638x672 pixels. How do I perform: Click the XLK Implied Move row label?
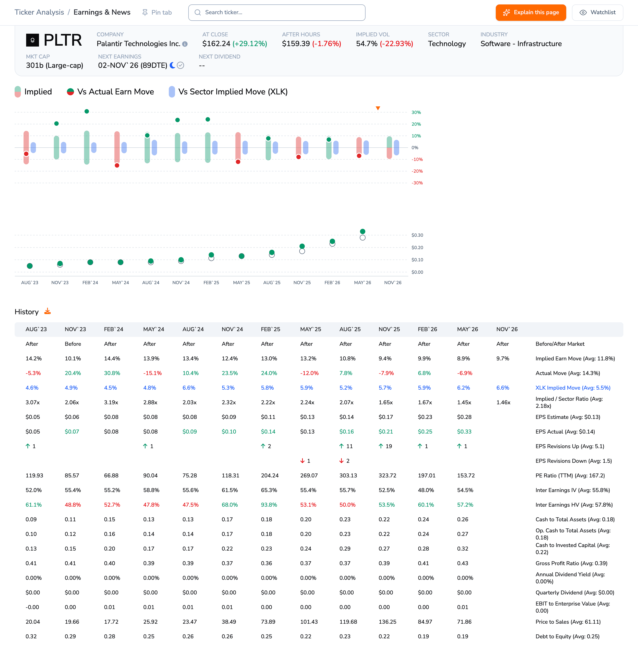(573, 388)
